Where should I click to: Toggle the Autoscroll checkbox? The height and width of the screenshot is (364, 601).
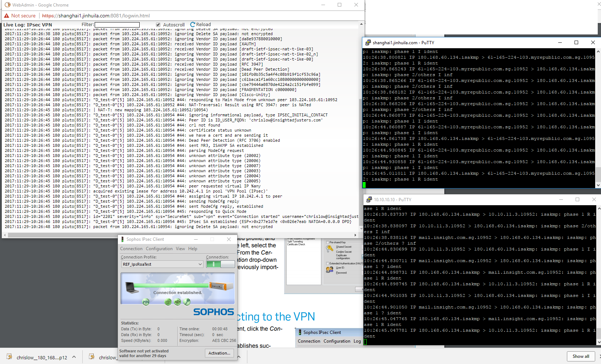158,25
